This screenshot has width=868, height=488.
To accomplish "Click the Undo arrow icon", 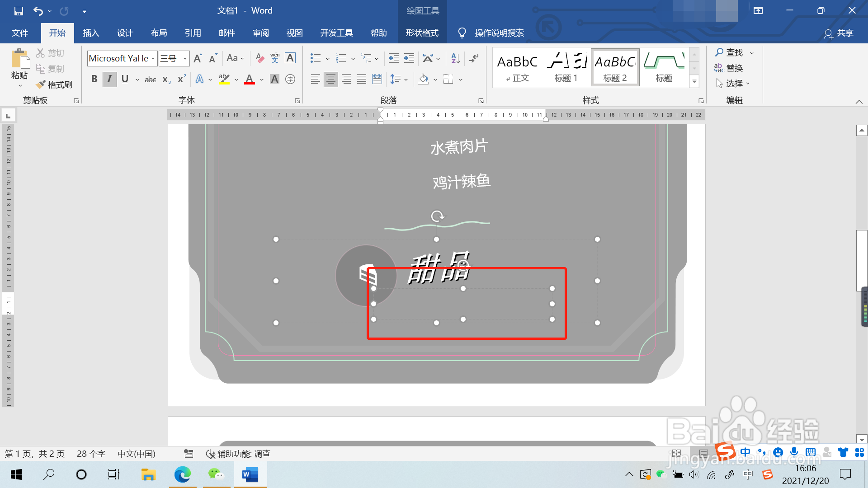I will [38, 11].
